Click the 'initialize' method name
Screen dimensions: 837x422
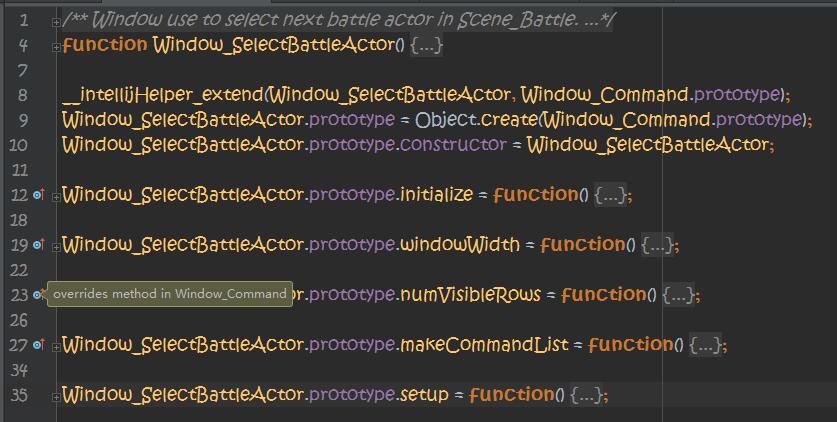pyautogui.click(x=436, y=195)
